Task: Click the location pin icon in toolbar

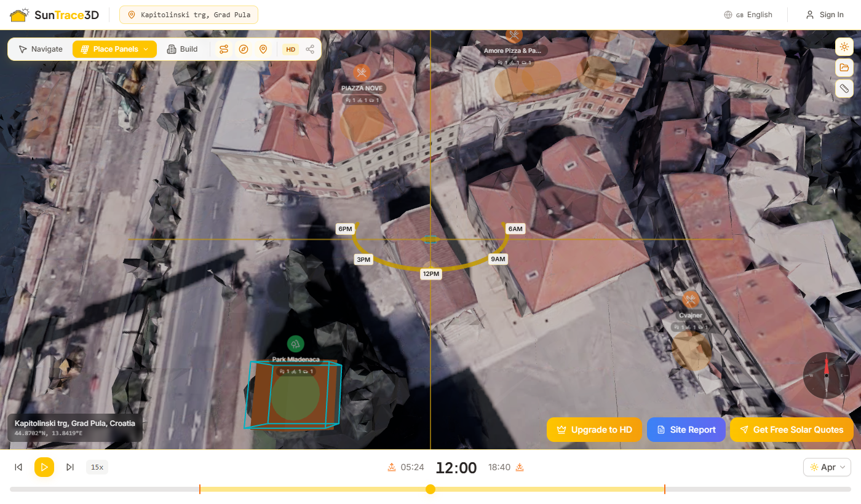Action: coord(263,49)
